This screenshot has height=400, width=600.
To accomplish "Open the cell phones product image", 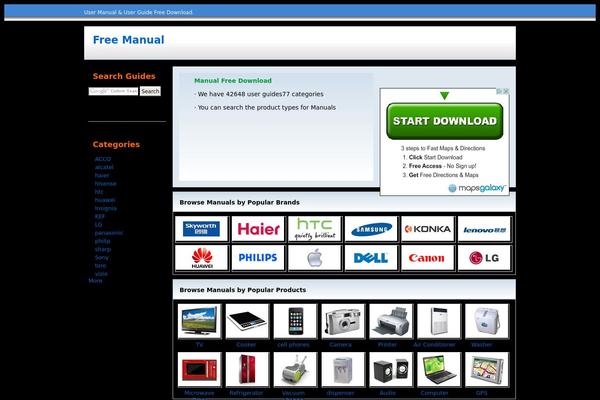I will [295, 321].
